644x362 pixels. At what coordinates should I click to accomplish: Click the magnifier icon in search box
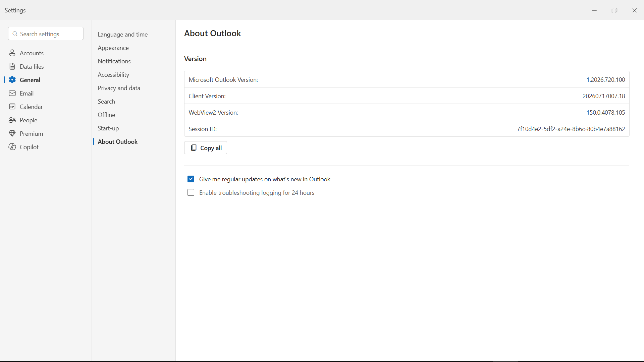[x=15, y=34]
